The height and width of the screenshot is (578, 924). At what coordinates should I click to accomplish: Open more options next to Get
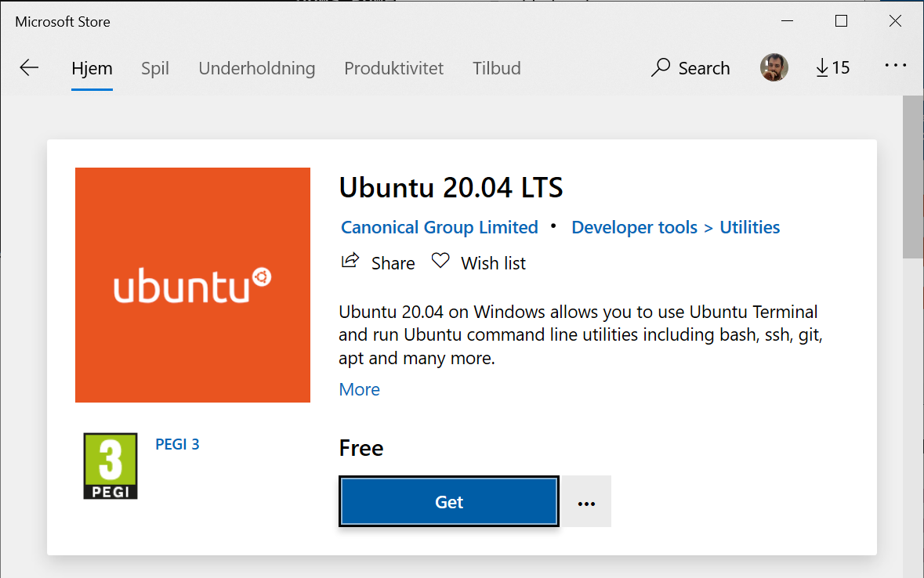(x=586, y=501)
